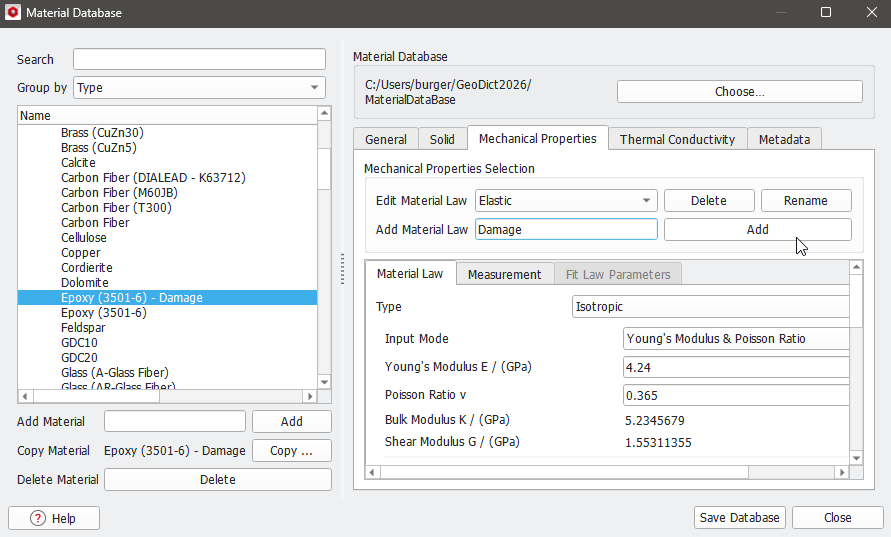Click the Material Database app icon in title bar
The width and height of the screenshot is (891, 537).
[x=13, y=12]
